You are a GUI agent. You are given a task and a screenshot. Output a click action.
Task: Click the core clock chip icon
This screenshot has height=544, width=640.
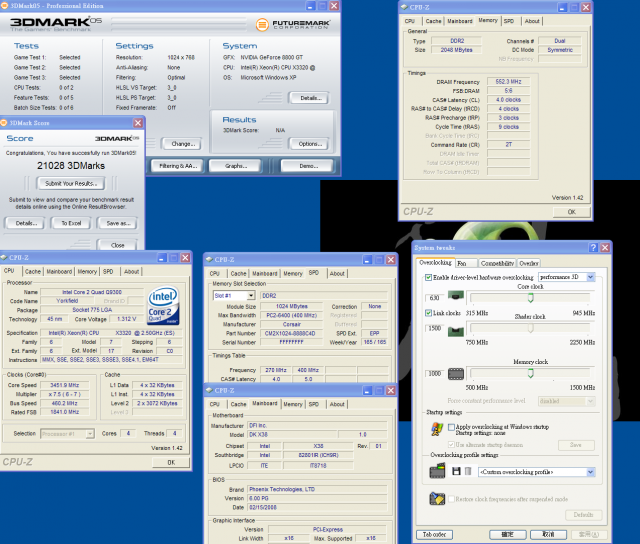[x=456, y=295]
